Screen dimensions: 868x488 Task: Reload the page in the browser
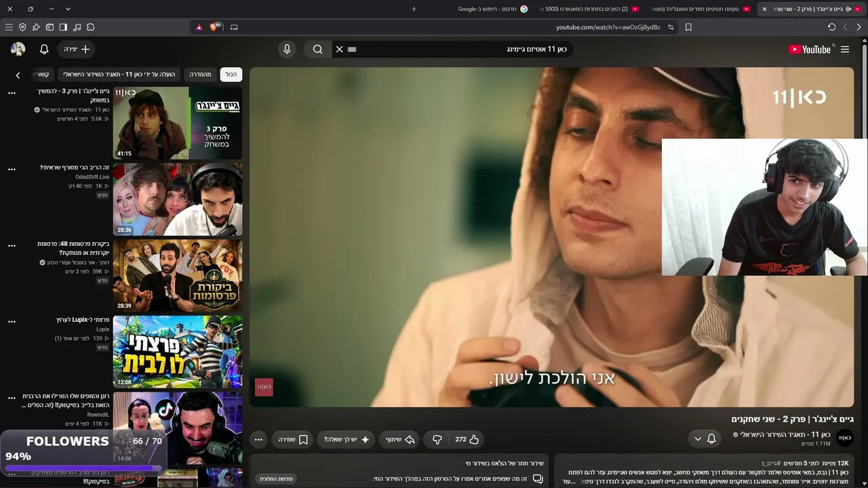pos(831,27)
